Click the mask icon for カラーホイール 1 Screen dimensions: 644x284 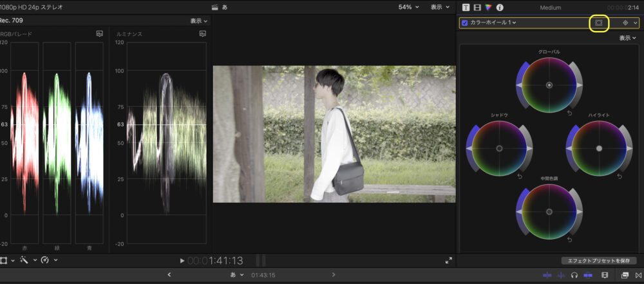pyautogui.click(x=598, y=23)
